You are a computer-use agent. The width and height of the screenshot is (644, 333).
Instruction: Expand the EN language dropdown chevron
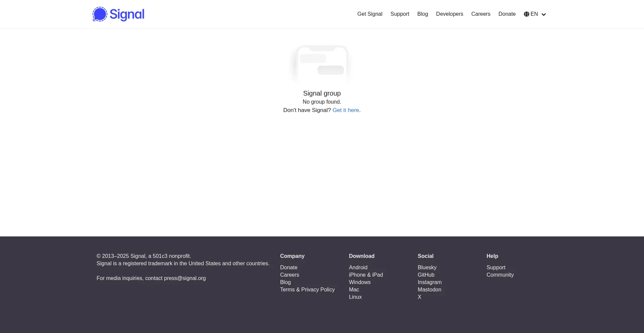coord(544,14)
